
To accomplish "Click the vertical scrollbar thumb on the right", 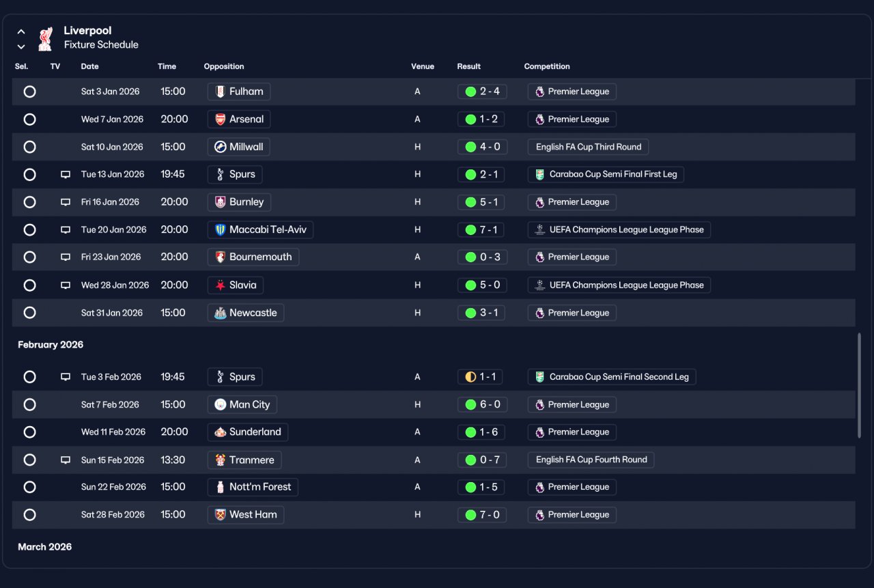I will point(859,386).
